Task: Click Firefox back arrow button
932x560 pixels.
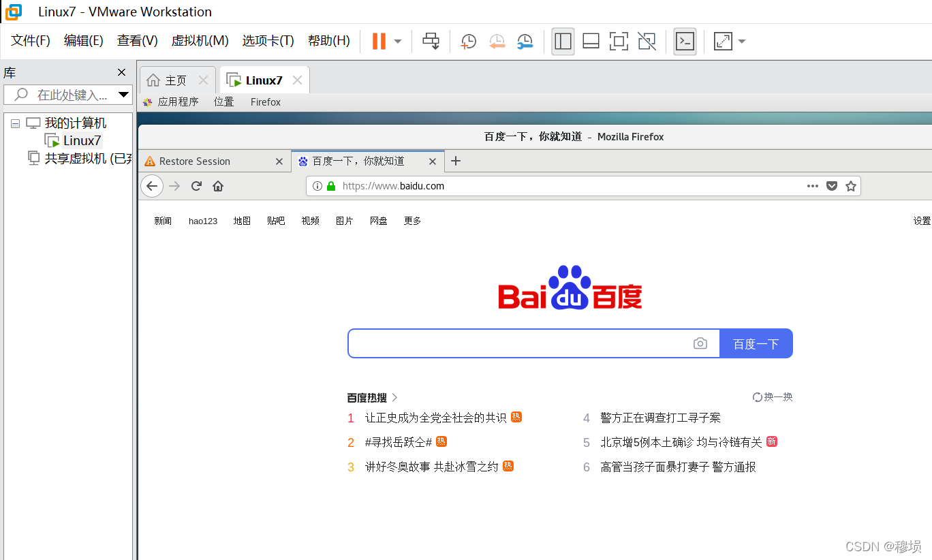Action: coord(152,186)
